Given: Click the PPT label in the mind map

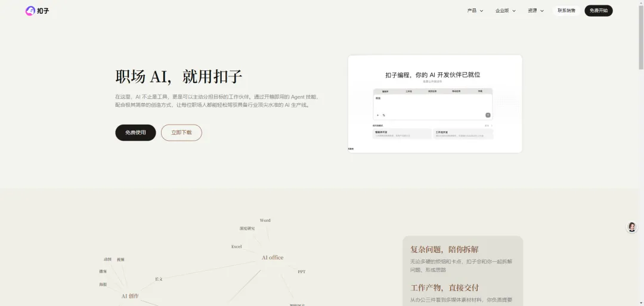Looking at the screenshot, I should 302,272.
